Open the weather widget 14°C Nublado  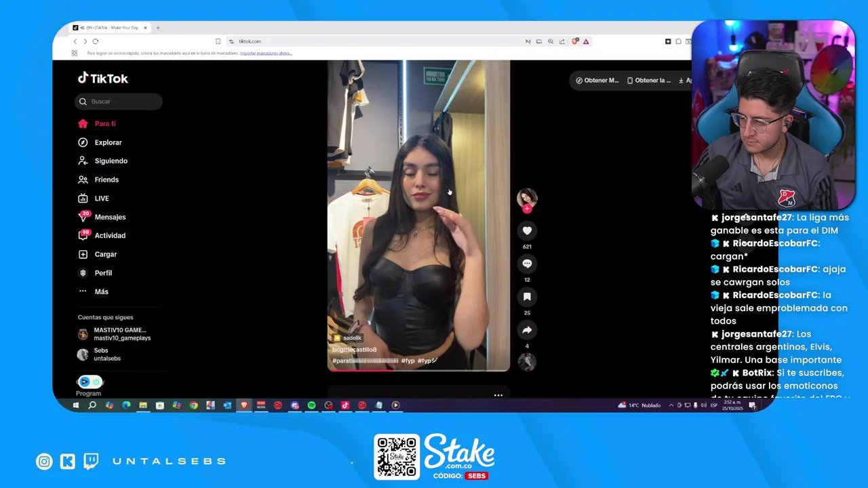pyautogui.click(x=639, y=405)
